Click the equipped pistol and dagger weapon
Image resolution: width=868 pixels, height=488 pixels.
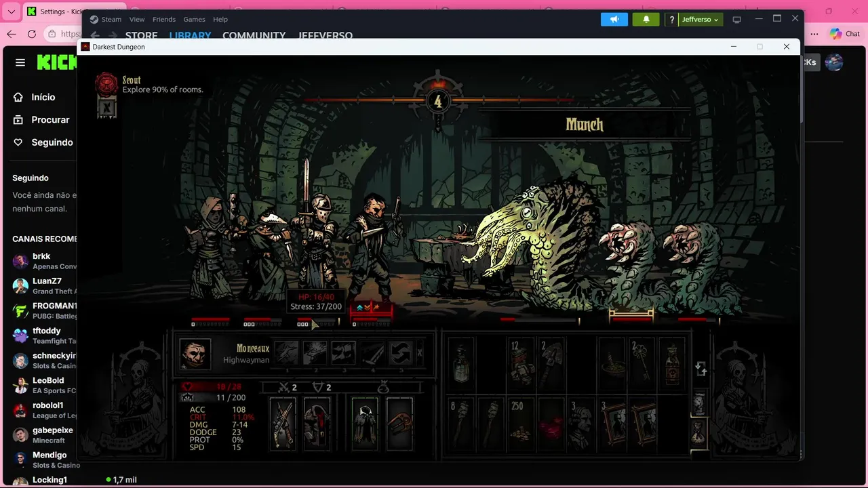[283, 424]
